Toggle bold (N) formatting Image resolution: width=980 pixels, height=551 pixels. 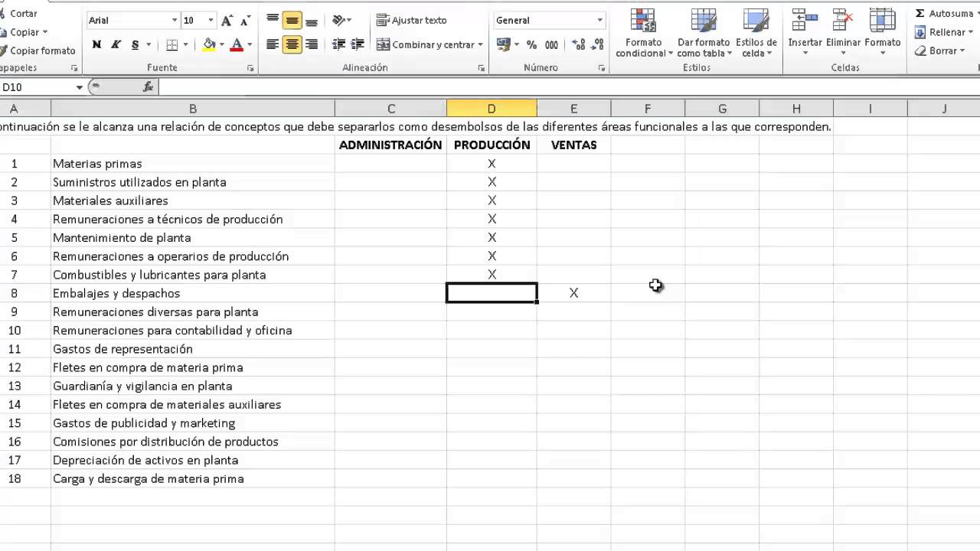(97, 45)
